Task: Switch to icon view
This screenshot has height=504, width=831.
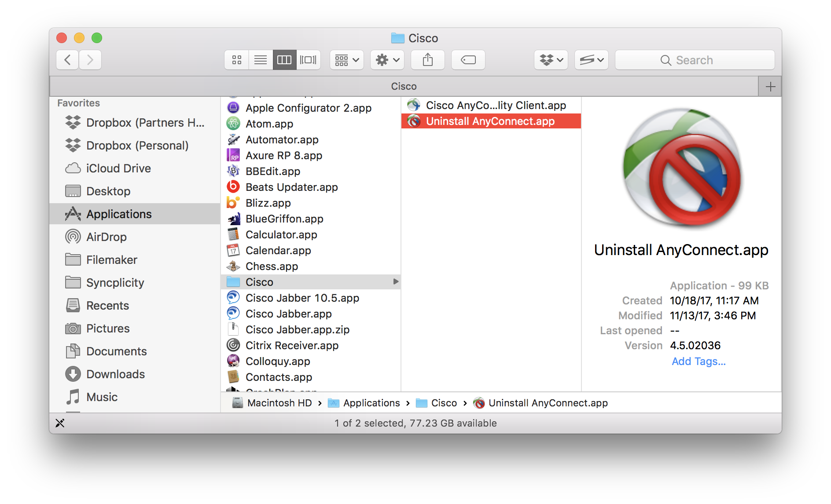Action: pyautogui.click(x=237, y=60)
